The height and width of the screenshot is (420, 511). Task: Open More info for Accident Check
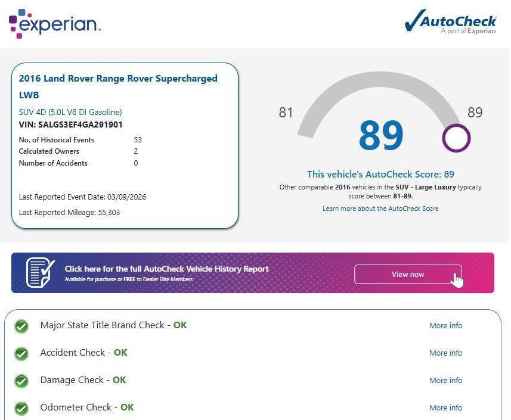[446, 353]
